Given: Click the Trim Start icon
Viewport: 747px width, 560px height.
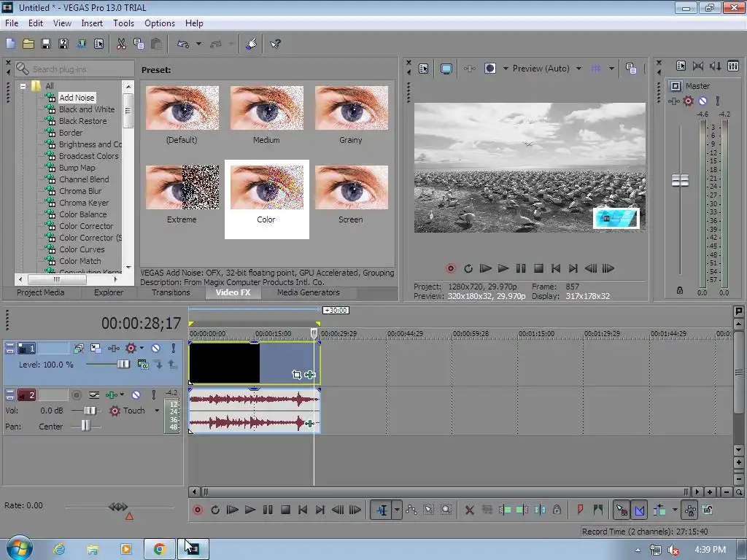Looking at the screenshot, I should [505, 510].
